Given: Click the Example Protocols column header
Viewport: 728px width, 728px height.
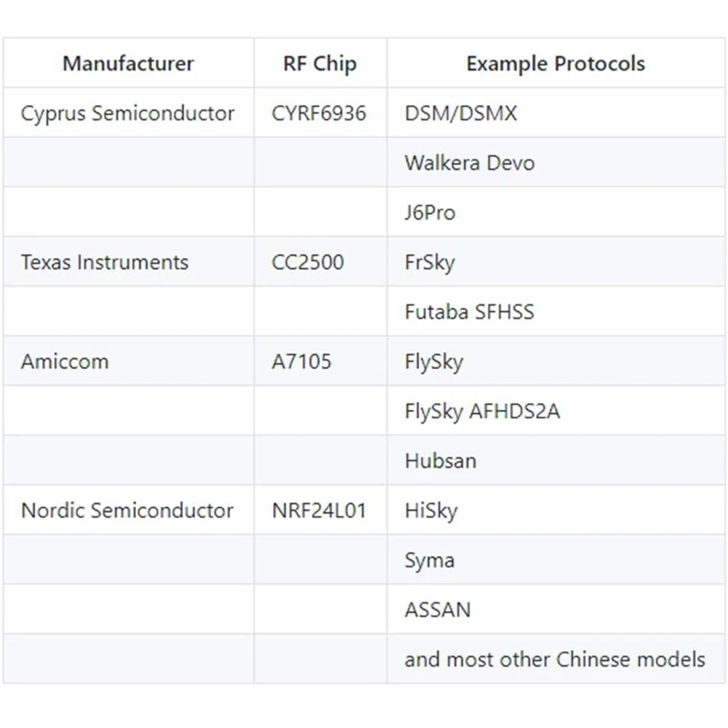Looking at the screenshot, I should (x=555, y=64).
